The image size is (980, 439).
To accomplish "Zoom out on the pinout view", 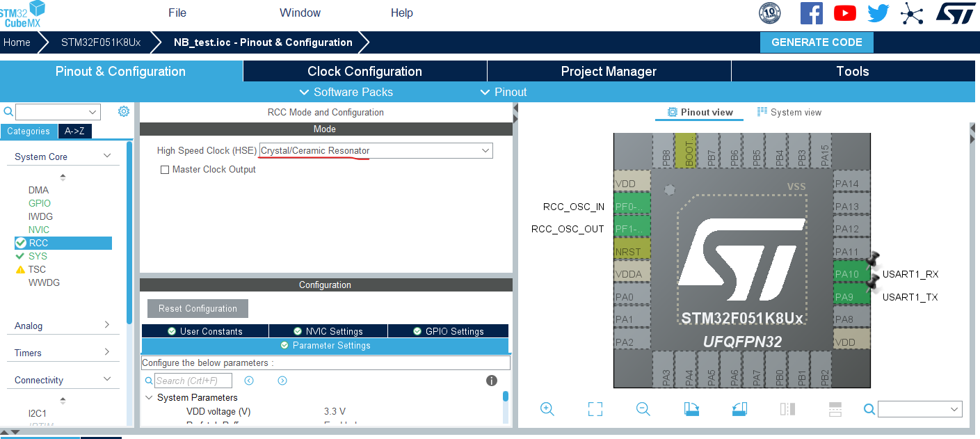I will (x=643, y=409).
